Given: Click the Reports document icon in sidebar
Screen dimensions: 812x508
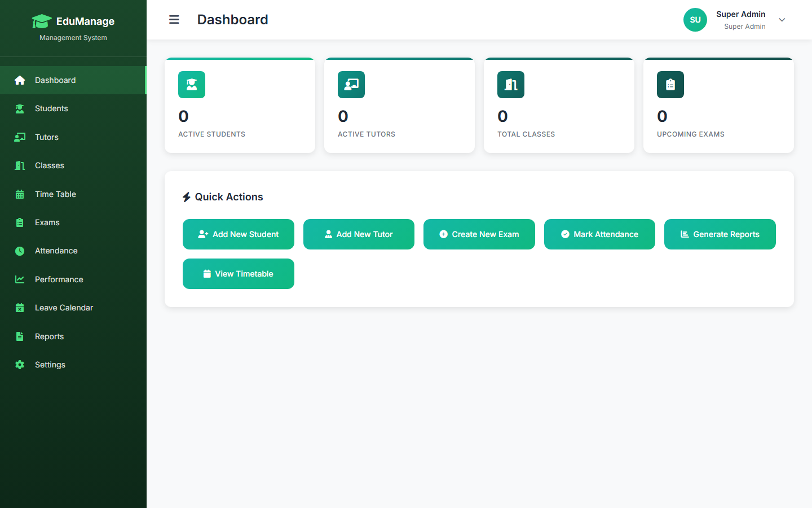Looking at the screenshot, I should click(20, 336).
